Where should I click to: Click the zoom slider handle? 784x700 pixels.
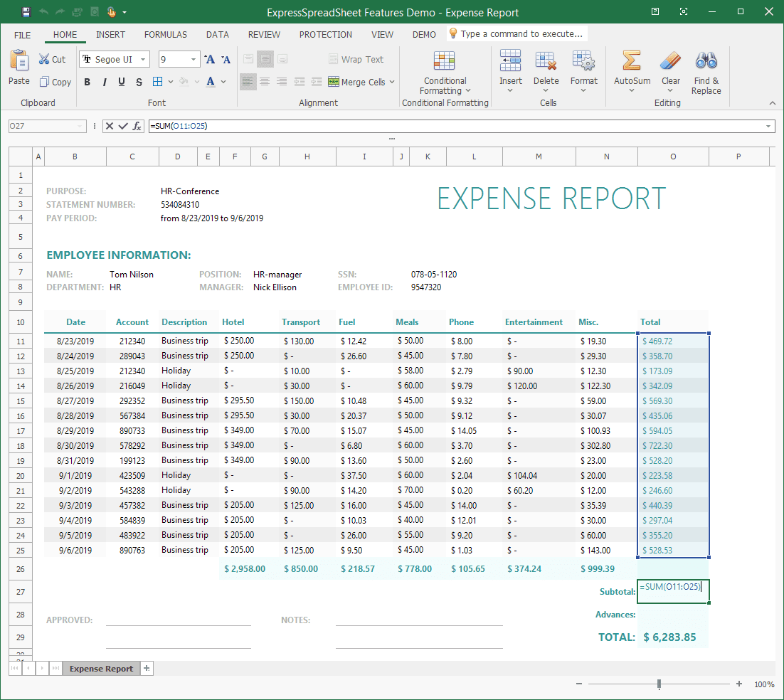659,684
